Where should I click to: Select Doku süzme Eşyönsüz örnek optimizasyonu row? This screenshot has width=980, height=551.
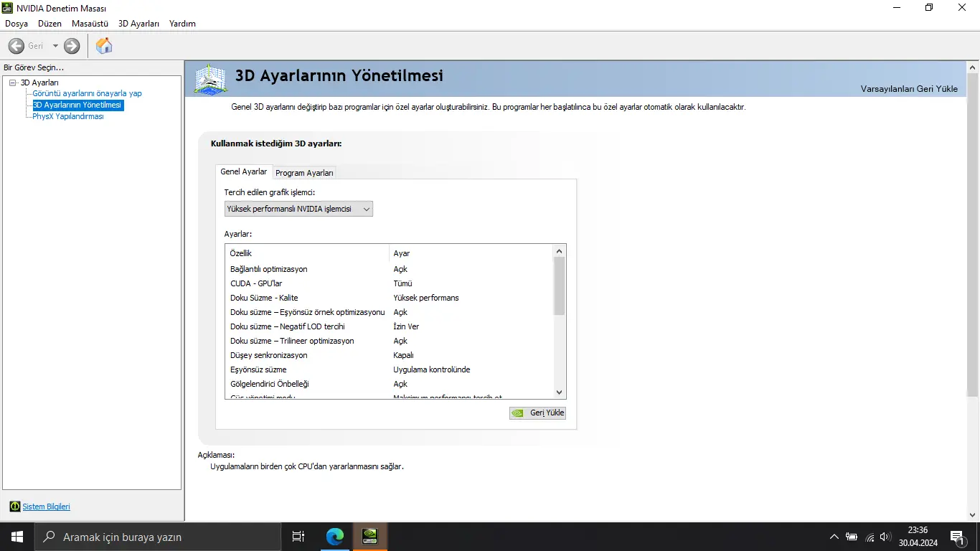pos(389,312)
